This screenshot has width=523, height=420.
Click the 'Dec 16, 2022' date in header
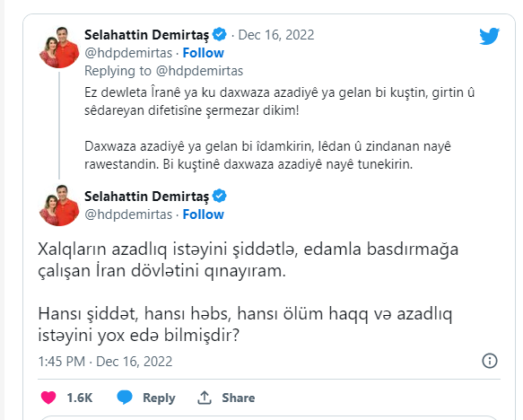tap(276, 35)
